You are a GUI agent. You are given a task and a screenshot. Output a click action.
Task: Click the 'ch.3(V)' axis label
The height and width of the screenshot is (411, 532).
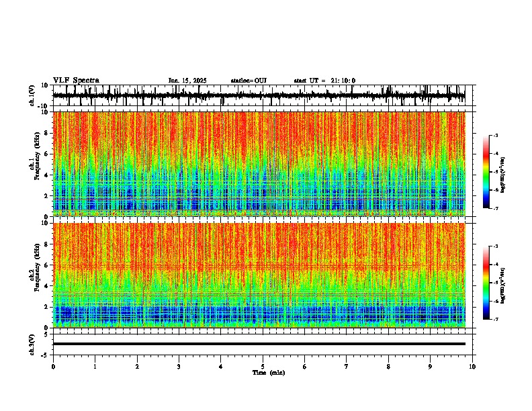[x=32, y=345]
